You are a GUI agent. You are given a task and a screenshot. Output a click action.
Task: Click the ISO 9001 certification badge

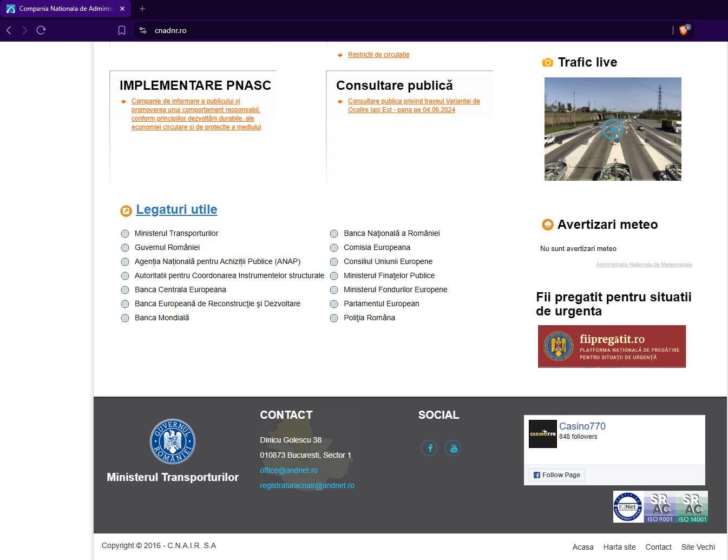click(660, 507)
